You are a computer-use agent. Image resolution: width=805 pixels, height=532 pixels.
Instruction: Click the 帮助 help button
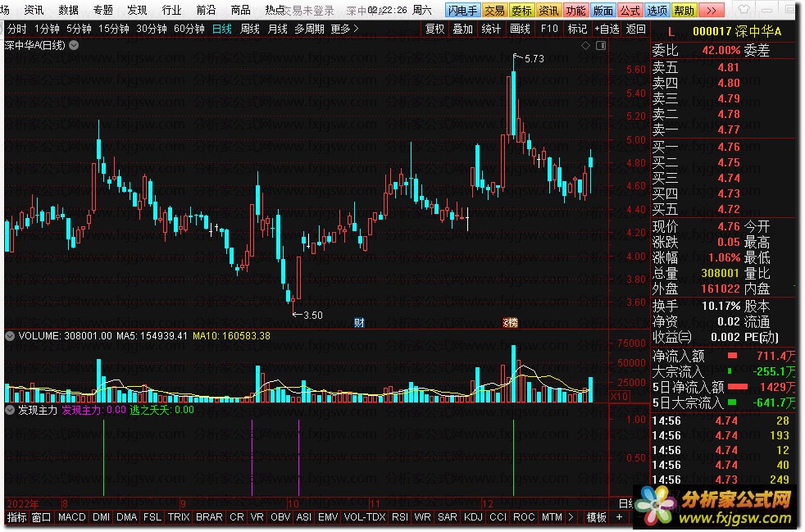684,10
